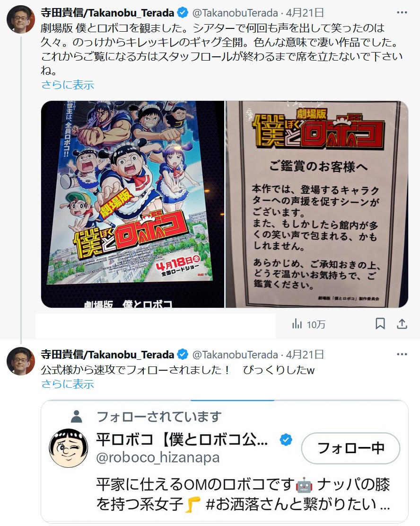The height and width of the screenshot is (526, 420).
Task: Share the first tweet via share icon
Action: pyautogui.click(x=402, y=324)
